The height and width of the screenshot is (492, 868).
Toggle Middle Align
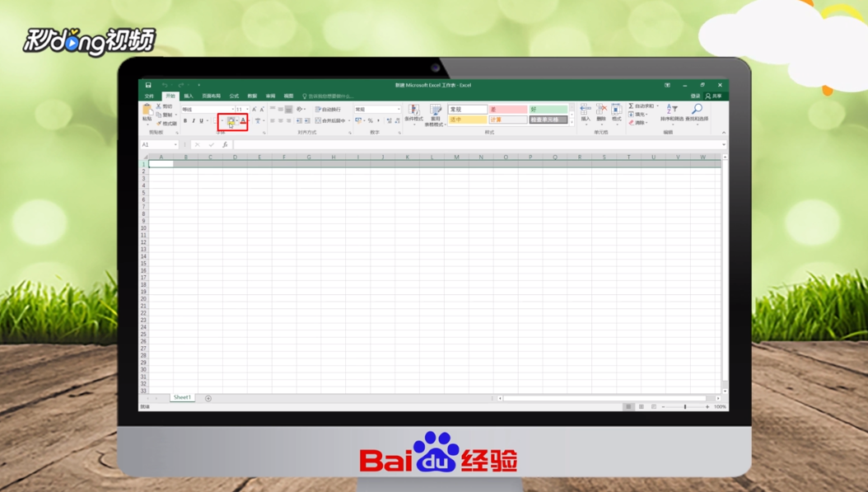click(281, 109)
